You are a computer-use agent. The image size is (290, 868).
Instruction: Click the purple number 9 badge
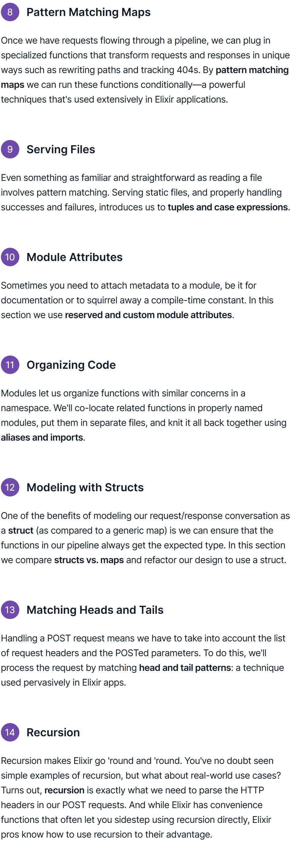coord(10,149)
